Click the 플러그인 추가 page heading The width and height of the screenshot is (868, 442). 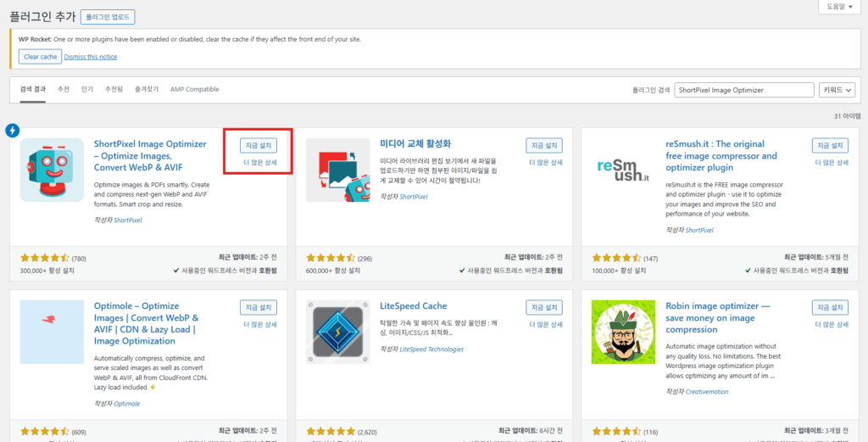tap(42, 17)
